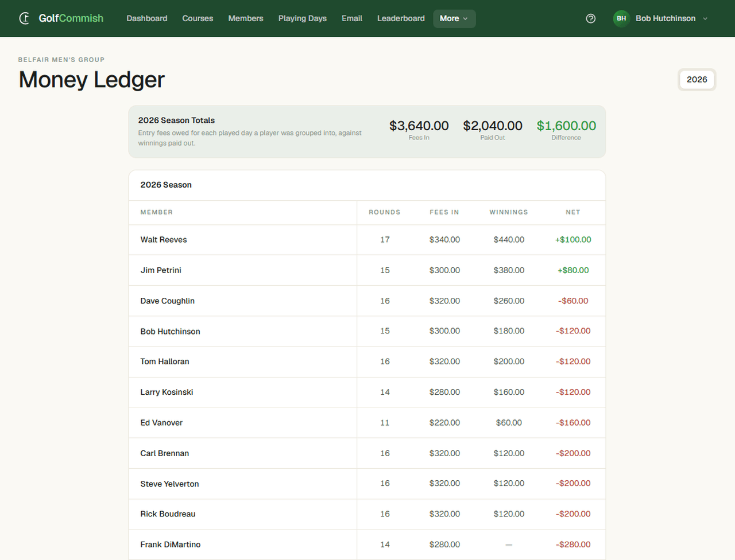Screen dimensions: 735x560
Task: Click Walt Reeves' rounds count 17
Action: click(385, 240)
